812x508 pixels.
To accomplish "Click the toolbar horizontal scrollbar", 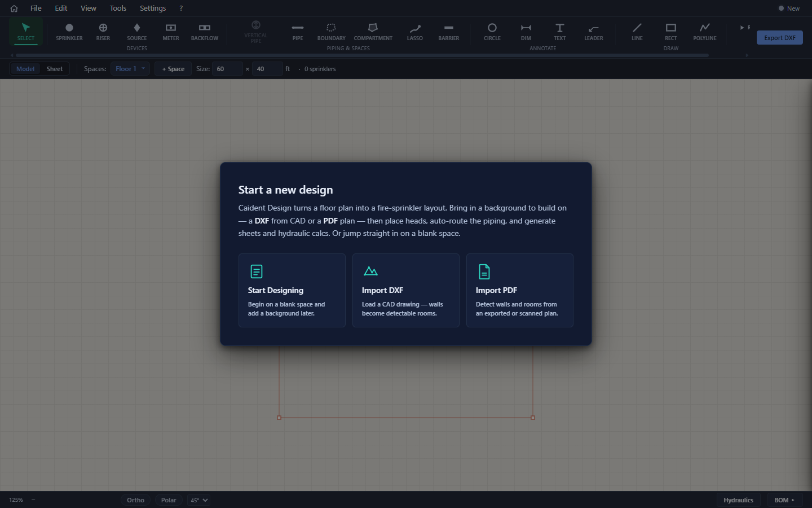I will point(362,55).
